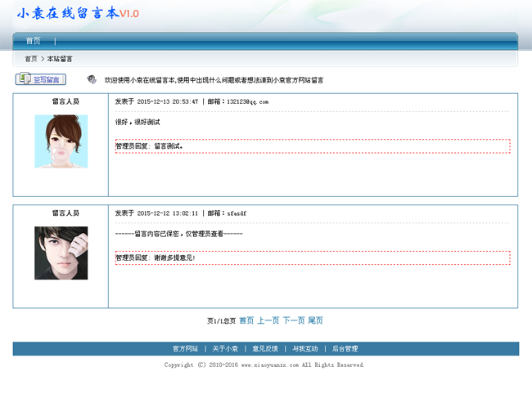This screenshot has width=532, height=394.
Task: Click the message text 很好，很好测试
Action: (x=138, y=122)
